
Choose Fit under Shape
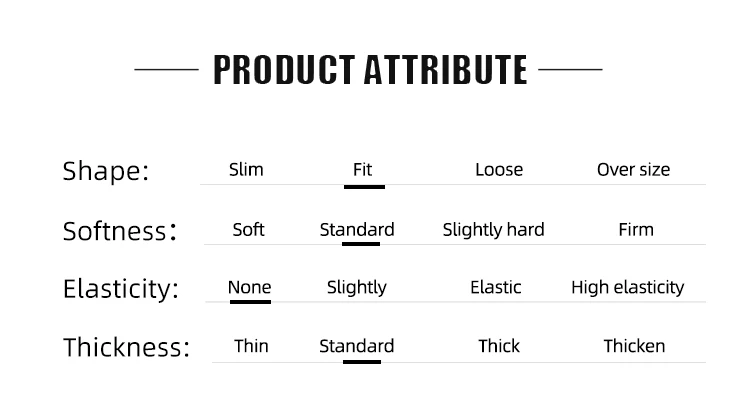point(362,169)
